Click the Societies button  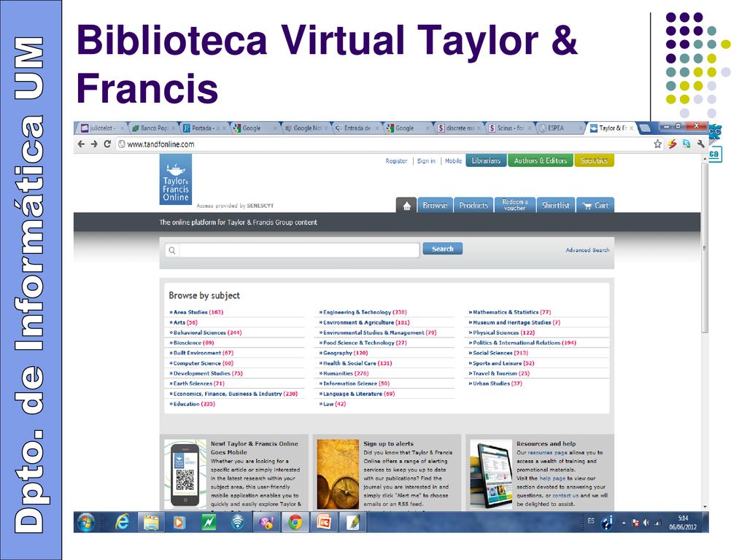click(x=594, y=161)
